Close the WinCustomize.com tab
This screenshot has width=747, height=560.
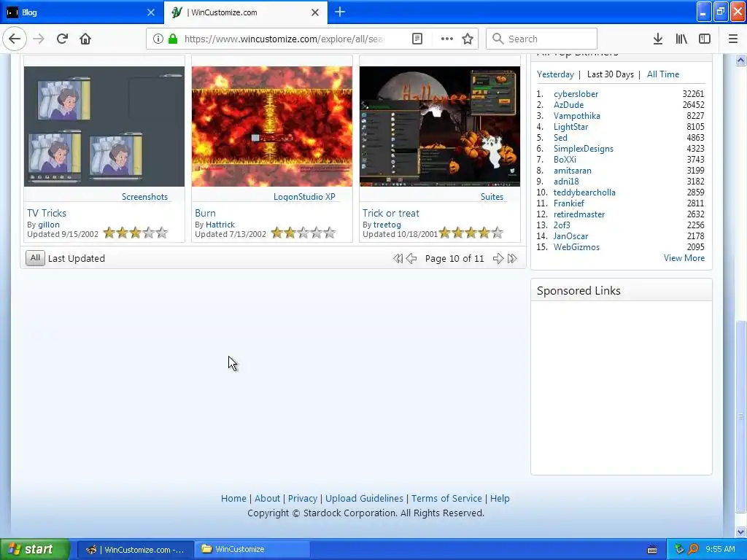click(x=315, y=12)
